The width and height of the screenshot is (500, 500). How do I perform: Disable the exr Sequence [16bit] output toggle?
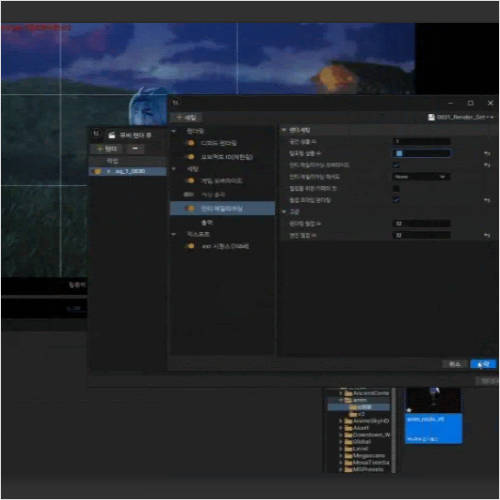tap(189, 246)
